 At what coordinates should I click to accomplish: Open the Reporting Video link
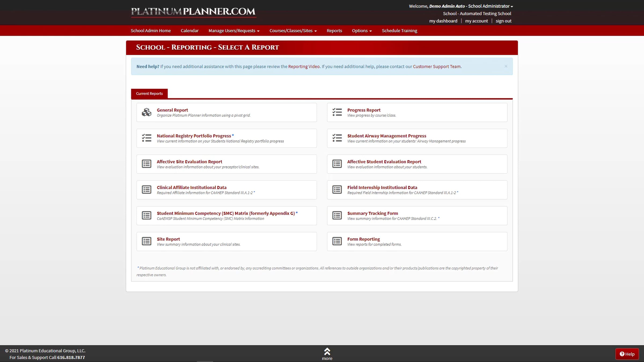tap(304, 67)
